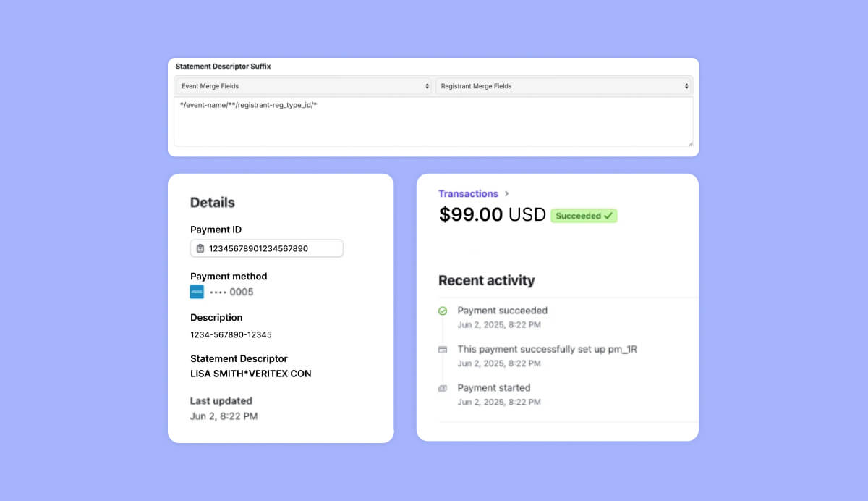Click the Payment method label
868x501 pixels.
tap(229, 276)
